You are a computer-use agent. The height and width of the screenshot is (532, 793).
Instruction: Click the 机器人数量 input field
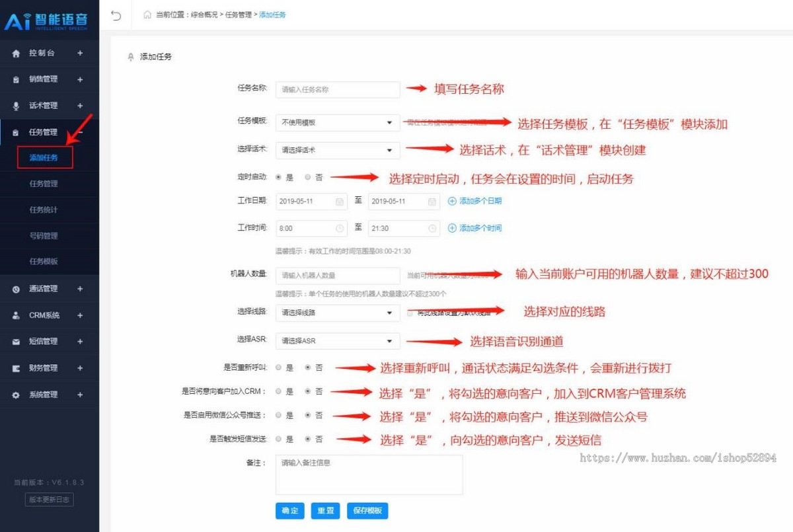click(x=338, y=275)
